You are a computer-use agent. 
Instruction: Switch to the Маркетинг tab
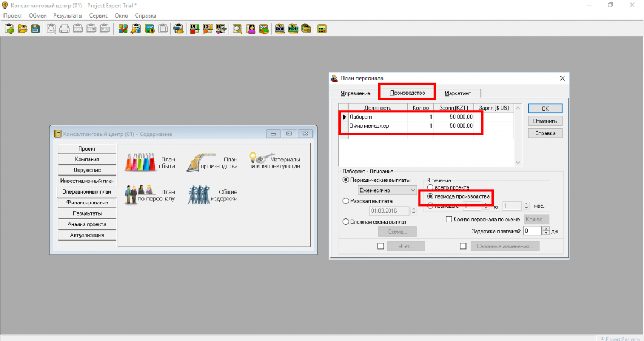tap(458, 93)
